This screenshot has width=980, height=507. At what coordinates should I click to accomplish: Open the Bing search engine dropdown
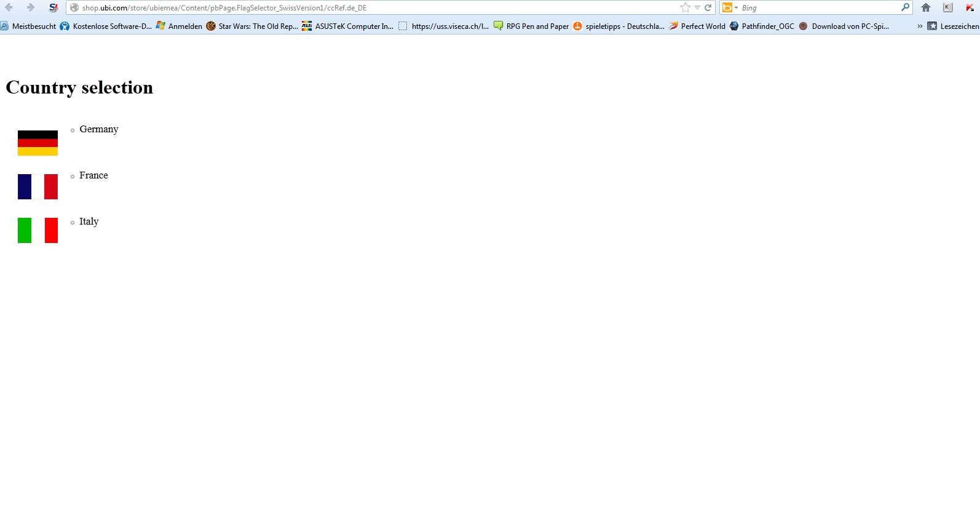730,7
